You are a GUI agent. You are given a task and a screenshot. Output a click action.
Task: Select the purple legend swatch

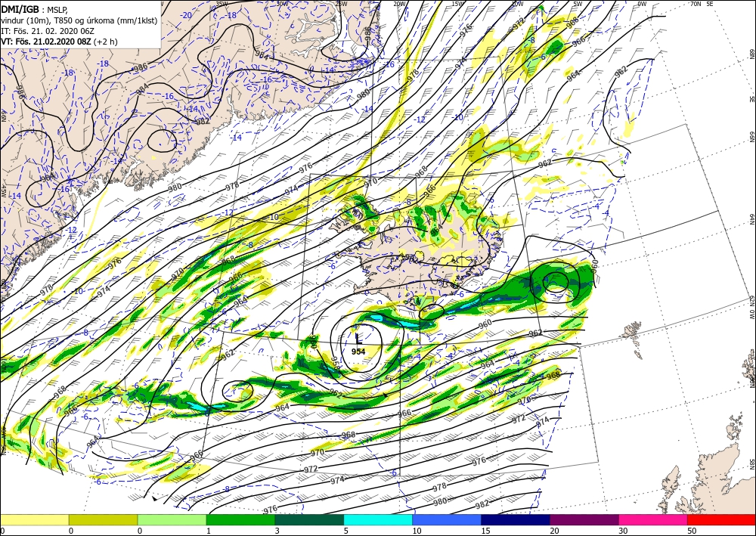click(584, 519)
